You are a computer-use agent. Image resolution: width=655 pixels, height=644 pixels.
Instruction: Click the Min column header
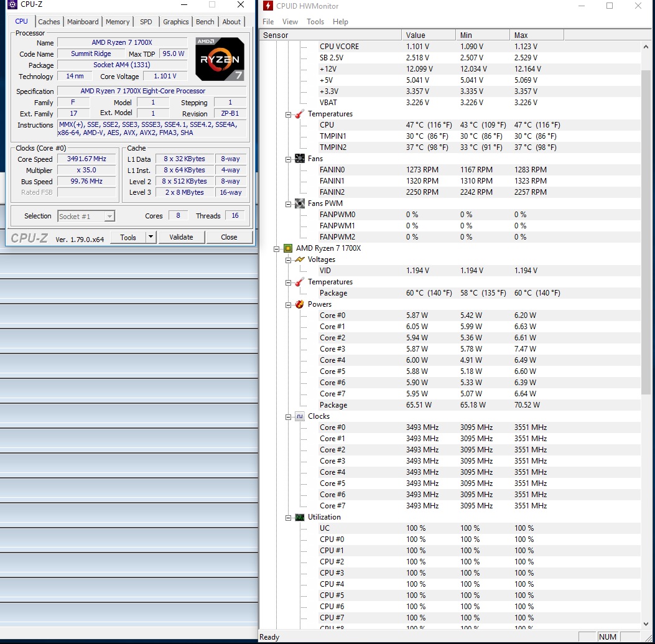483,35
